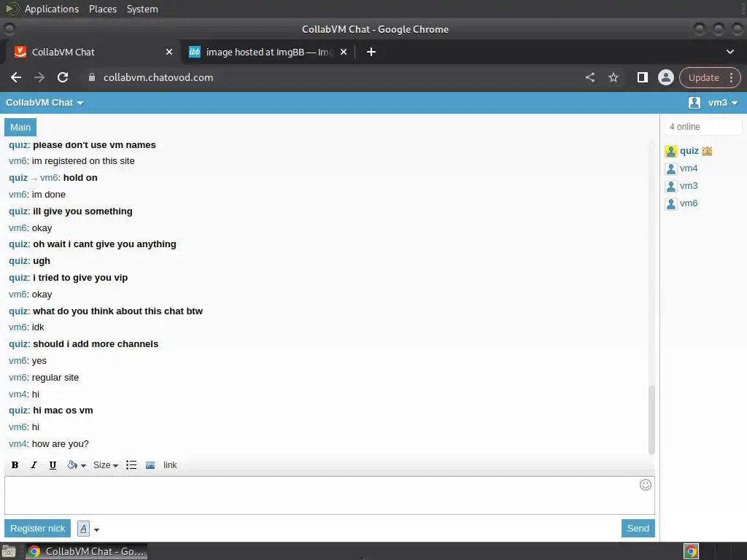The image size is (747, 560).
Task: Open the Size dropdown
Action: tap(105, 465)
